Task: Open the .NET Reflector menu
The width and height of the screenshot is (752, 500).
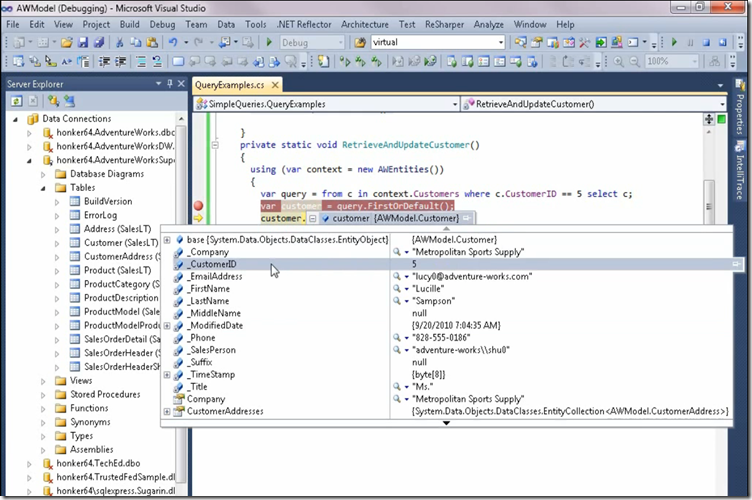Action: [x=304, y=24]
